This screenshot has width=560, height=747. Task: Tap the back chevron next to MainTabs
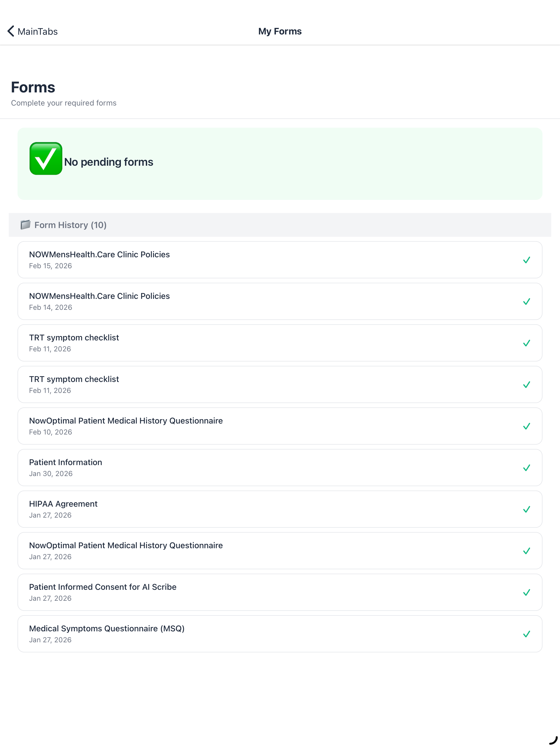11,31
